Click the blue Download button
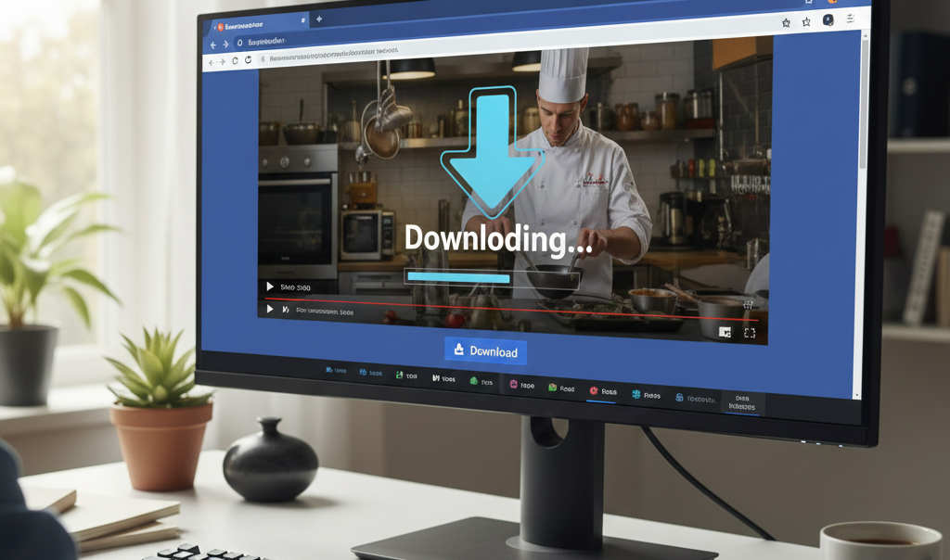 [x=485, y=351]
